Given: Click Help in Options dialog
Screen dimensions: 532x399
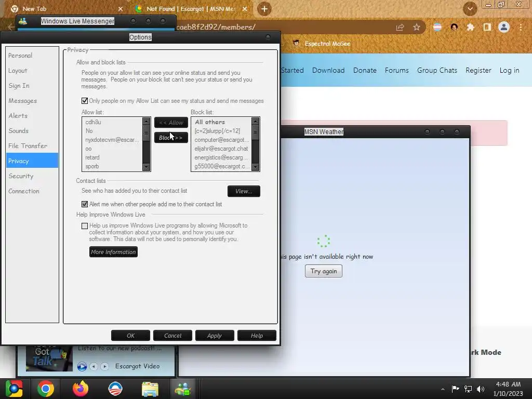Looking at the screenshot, I should [257, 336].
